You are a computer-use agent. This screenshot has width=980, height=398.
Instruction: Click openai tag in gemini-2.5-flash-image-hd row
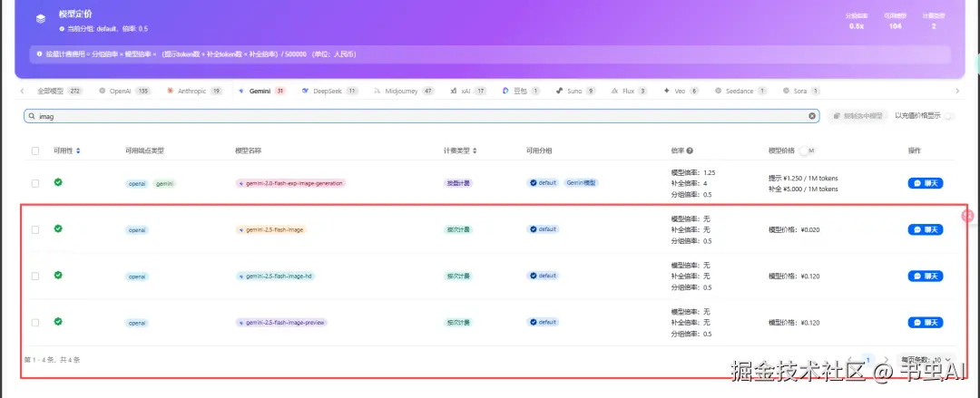coord(138,276)
